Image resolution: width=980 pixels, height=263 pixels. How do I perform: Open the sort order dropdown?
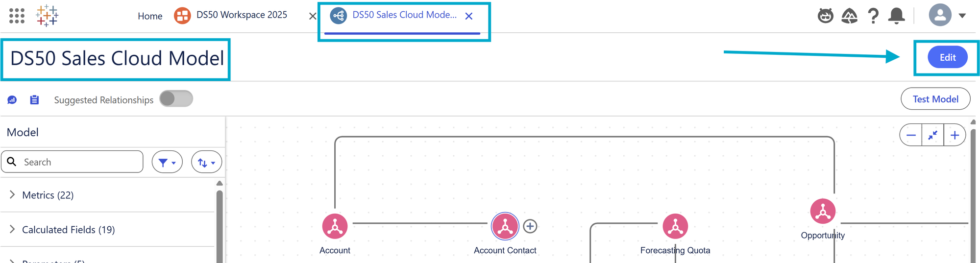point(207,162)
